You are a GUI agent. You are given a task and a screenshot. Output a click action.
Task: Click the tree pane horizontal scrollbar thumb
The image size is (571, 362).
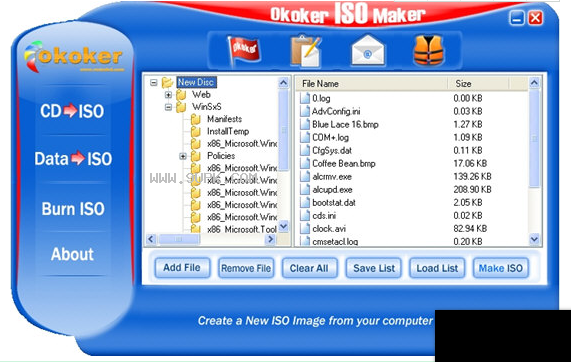coord(179,239)
